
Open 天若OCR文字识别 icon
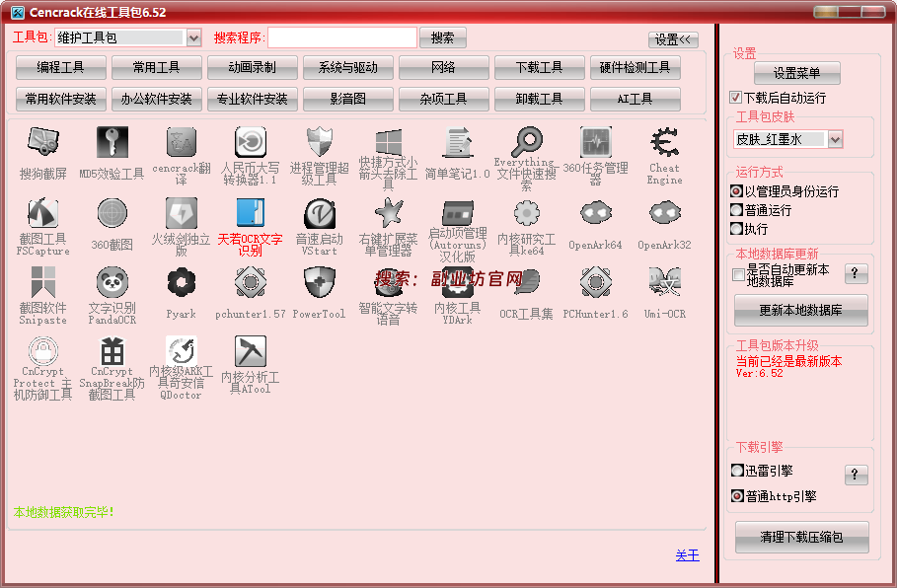point(251,213)
